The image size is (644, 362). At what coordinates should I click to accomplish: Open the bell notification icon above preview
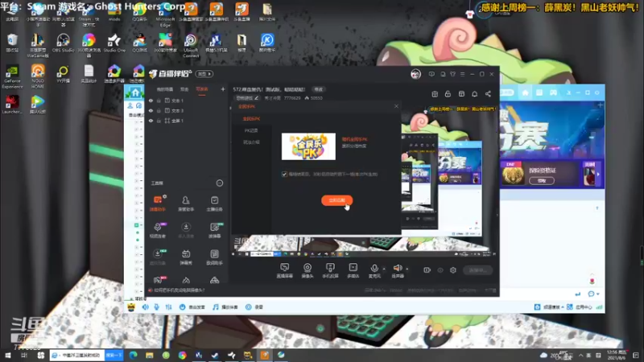point(474,94)
